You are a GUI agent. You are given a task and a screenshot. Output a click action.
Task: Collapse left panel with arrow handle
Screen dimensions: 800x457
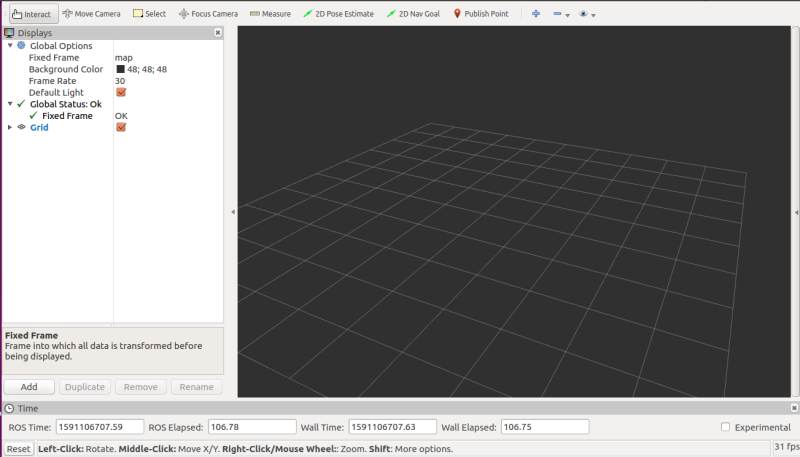(x=233, y=212)
